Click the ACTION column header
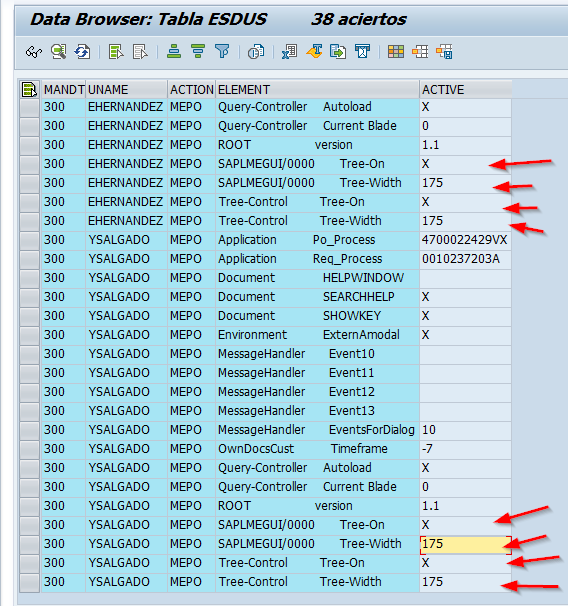 pyautogui.click(x=192, y=89)
